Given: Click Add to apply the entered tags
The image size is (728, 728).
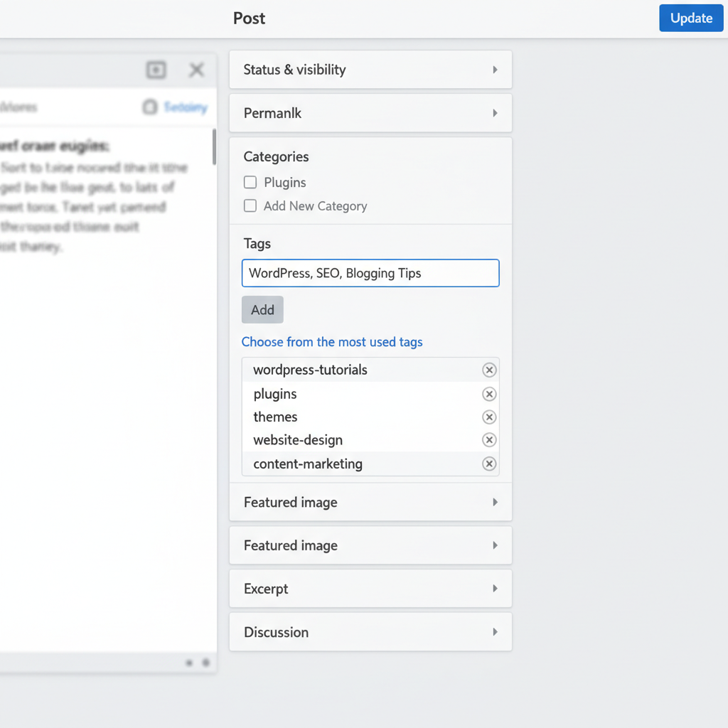Looking at the screenshot, I should tap(262, 309).
